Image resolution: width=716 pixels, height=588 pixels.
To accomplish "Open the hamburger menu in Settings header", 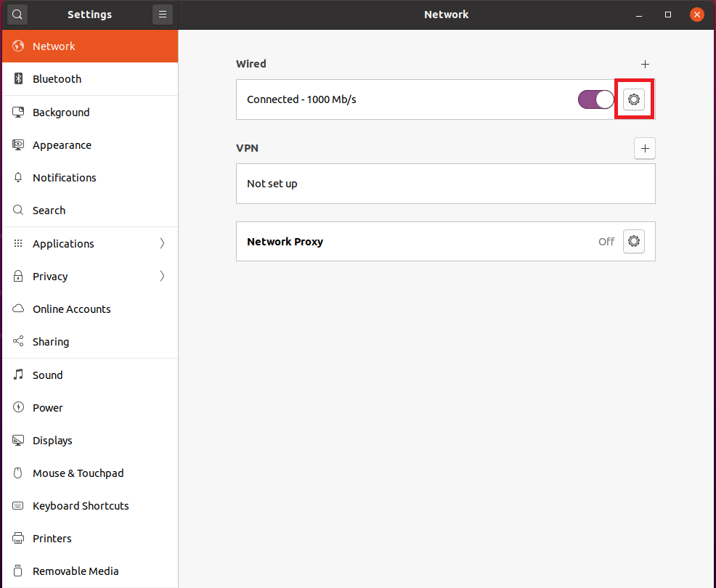I will [163, 15].
